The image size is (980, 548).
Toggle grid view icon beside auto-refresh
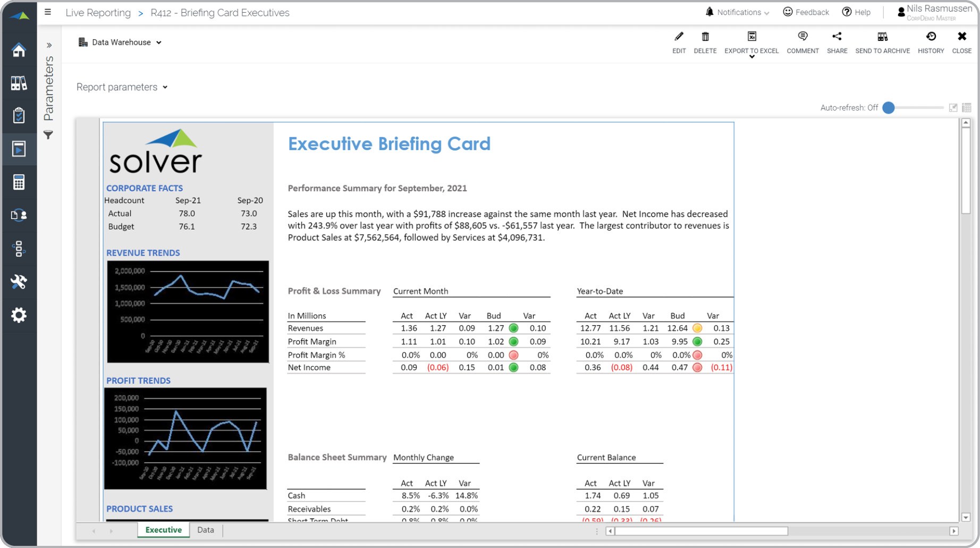[x=967, y=108]
